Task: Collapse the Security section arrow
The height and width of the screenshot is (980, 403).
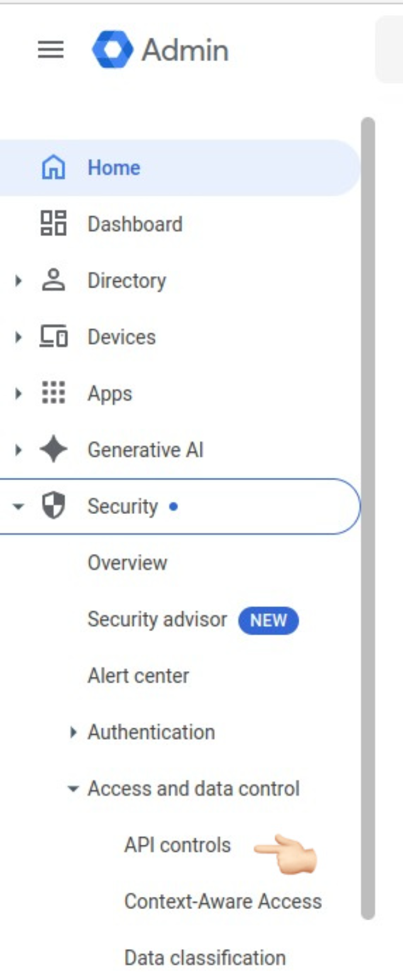Action: 18,506
